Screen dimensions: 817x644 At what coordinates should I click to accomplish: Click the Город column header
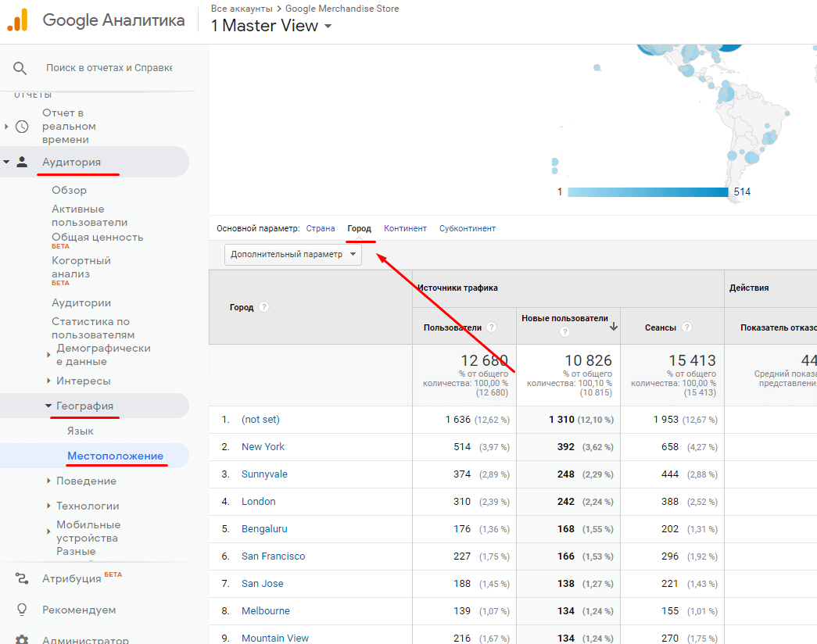click(242, 307)
